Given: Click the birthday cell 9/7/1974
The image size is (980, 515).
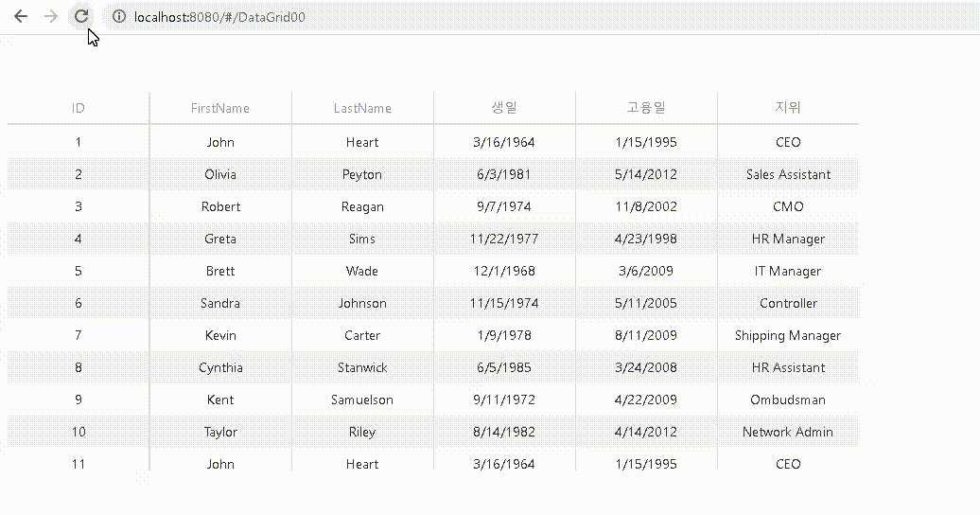Looking at the screenshot, I should pos(504,206).
